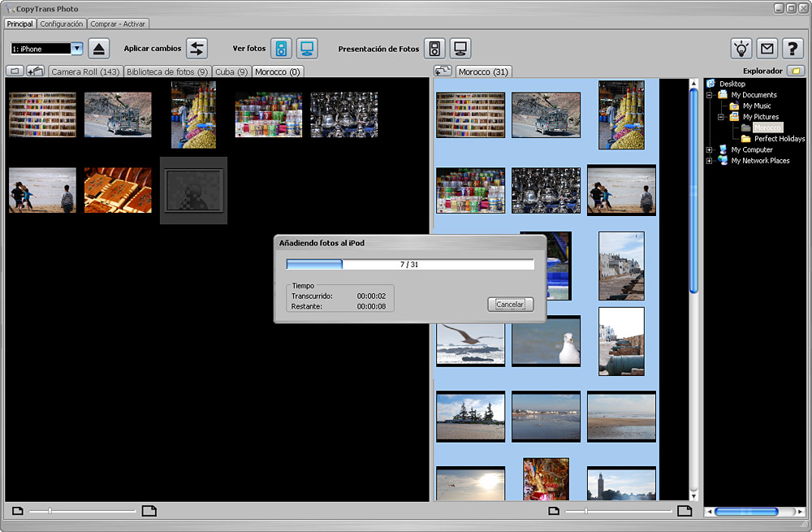Open the Configuración tab

[61, 24]
